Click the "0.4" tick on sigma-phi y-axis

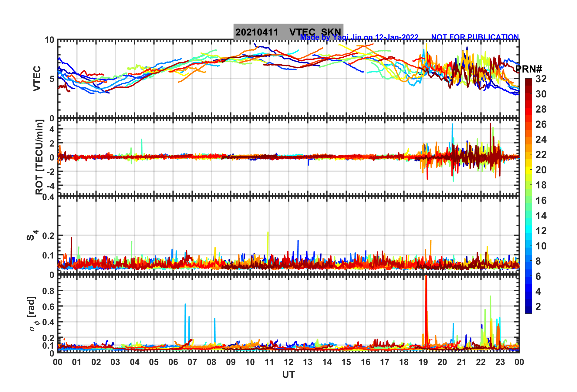click(x=49, y=322)
